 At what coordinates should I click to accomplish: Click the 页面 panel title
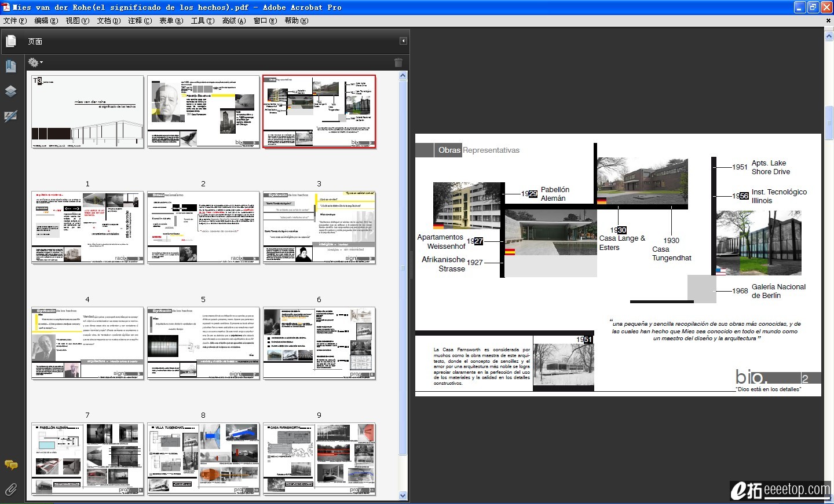35,41
